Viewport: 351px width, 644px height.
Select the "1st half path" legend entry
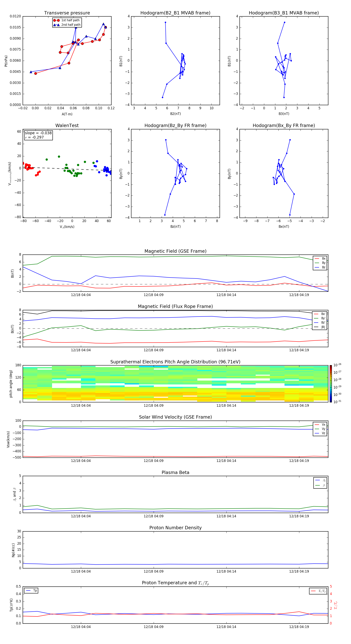click(x=67, y=20)
